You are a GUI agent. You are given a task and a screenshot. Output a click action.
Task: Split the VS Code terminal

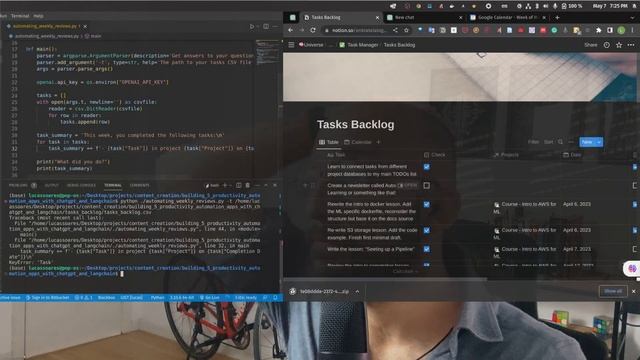tap(239, 185)
